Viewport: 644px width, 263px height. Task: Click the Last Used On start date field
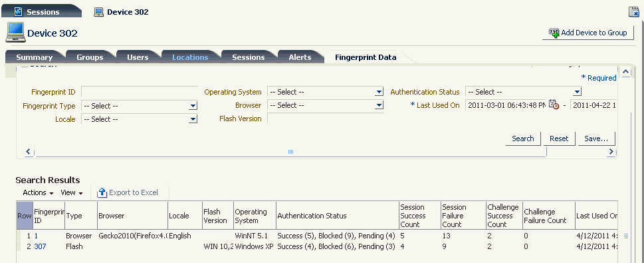tap(506, 105)
